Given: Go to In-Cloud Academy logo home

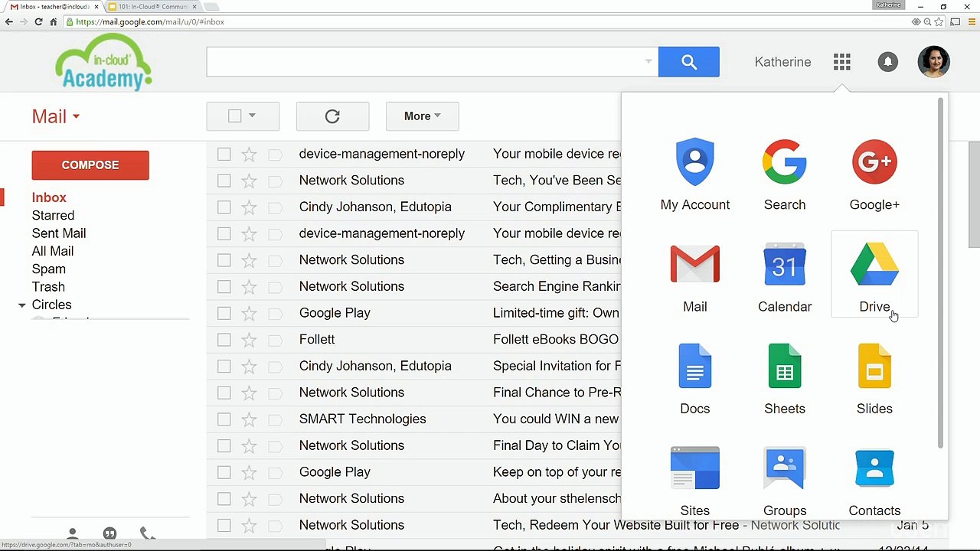Looking at the screenshot, I should [103, 62].
